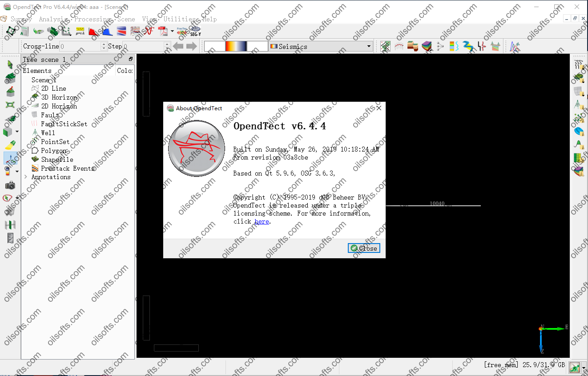588x376 pixels.
Task: Expand the color bar icon dropdown in left toolbar
Action: pyautogui.click(x=17, y=172)
